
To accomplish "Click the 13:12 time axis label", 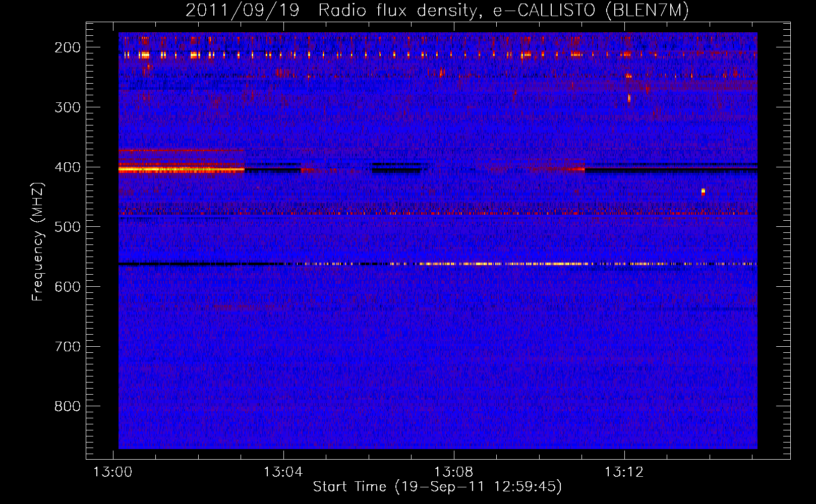I will point(624,472).
